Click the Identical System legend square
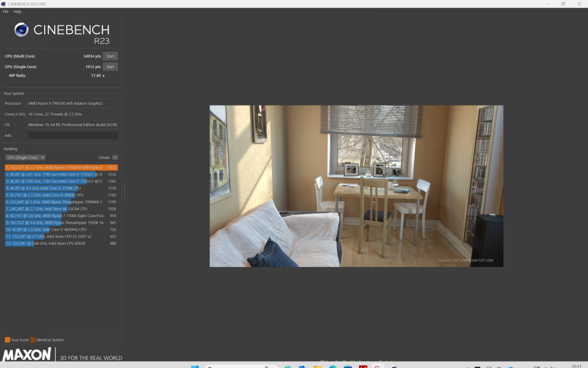 click(x=33, y=340)
